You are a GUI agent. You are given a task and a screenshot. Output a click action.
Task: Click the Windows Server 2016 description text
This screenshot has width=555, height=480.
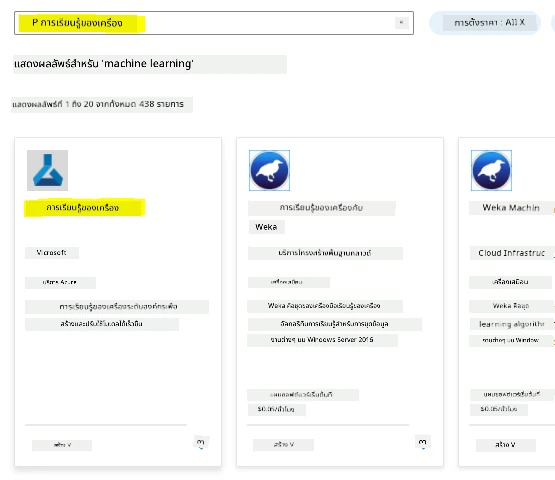coord(322,340)
